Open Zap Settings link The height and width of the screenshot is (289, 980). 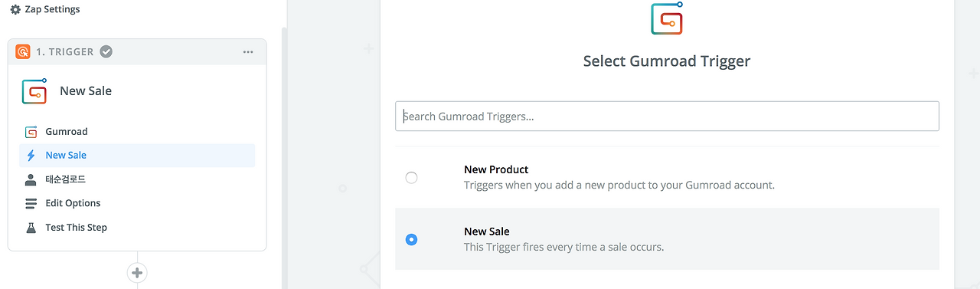(45, 10)
